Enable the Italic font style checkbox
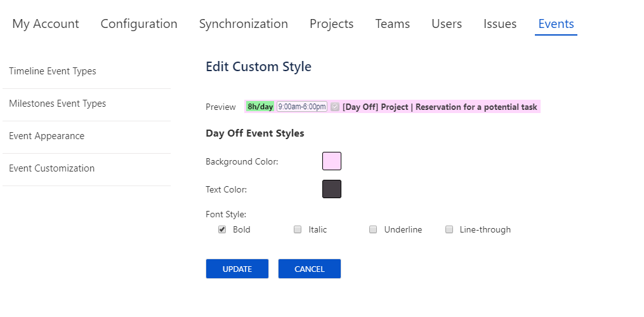The width and height of the screenshot is (644, 317). (x=298, y=230)
